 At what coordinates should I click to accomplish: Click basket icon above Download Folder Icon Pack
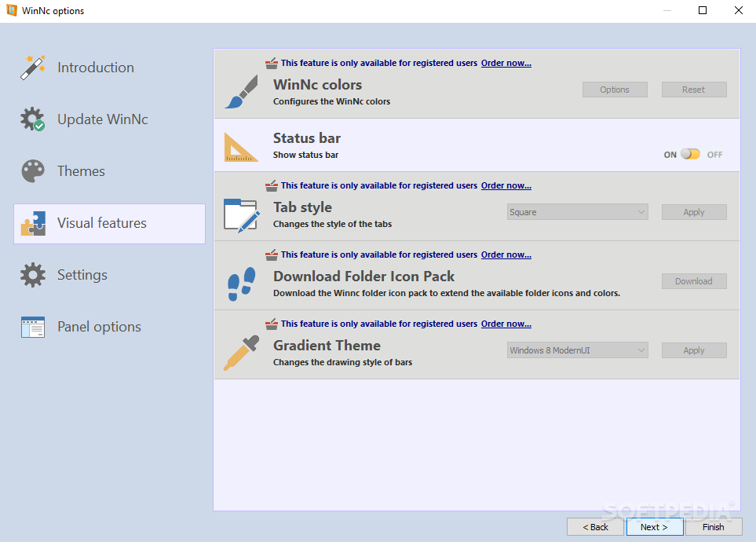[272, 255]
